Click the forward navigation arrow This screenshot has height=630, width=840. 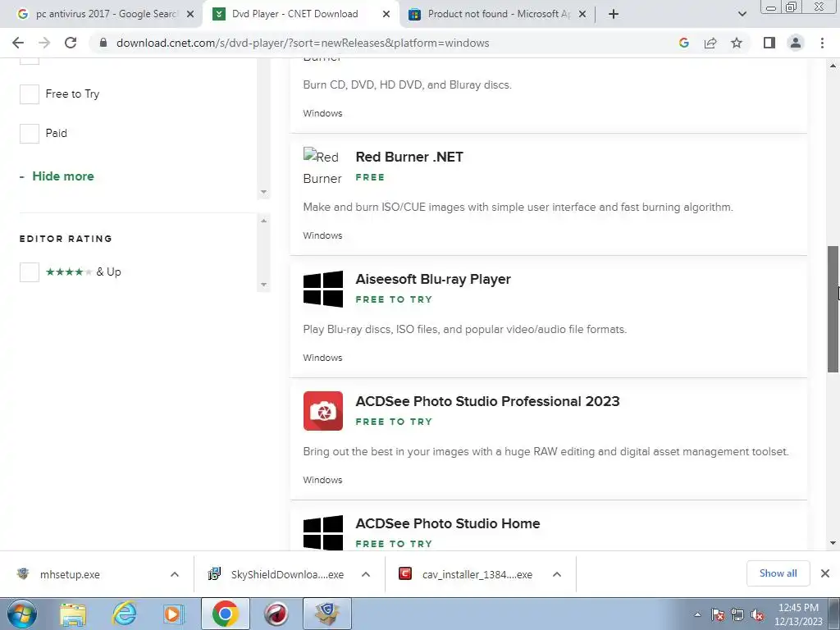(x=44, y=43)
